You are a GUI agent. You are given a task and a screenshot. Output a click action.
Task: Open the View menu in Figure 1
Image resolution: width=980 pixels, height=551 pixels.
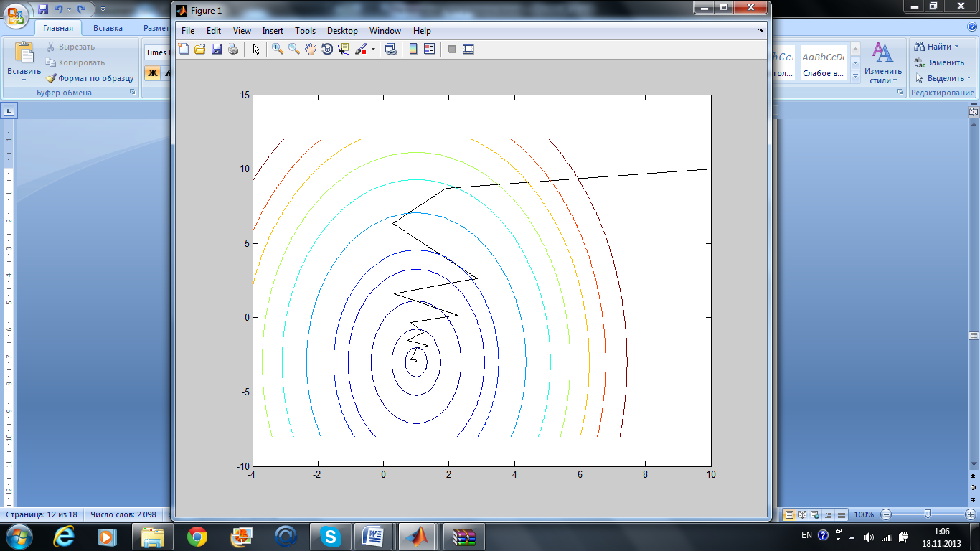242,31
